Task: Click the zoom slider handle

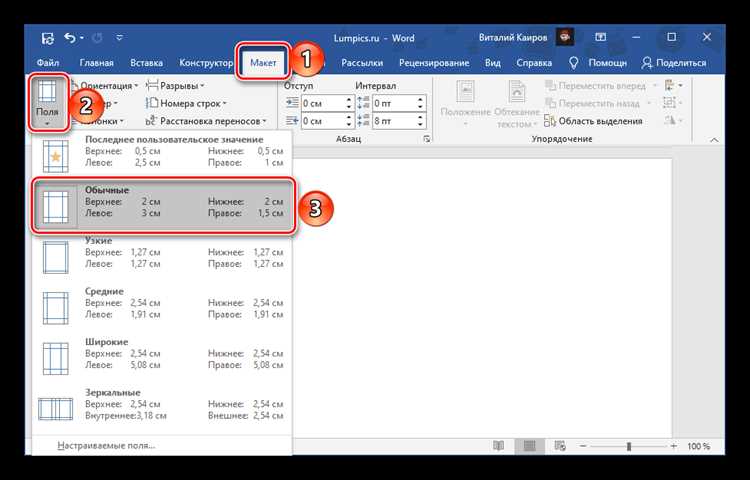Action: point(629,446)
